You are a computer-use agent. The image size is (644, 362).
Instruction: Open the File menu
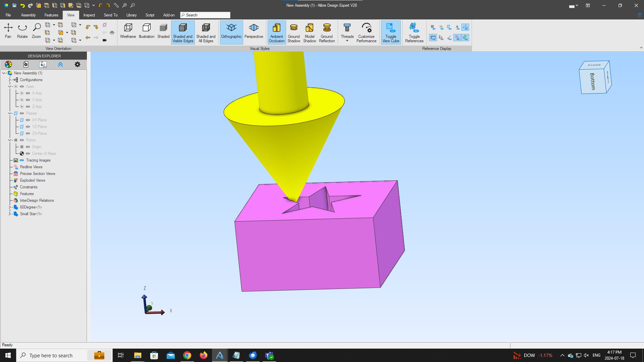click(8, 15)
